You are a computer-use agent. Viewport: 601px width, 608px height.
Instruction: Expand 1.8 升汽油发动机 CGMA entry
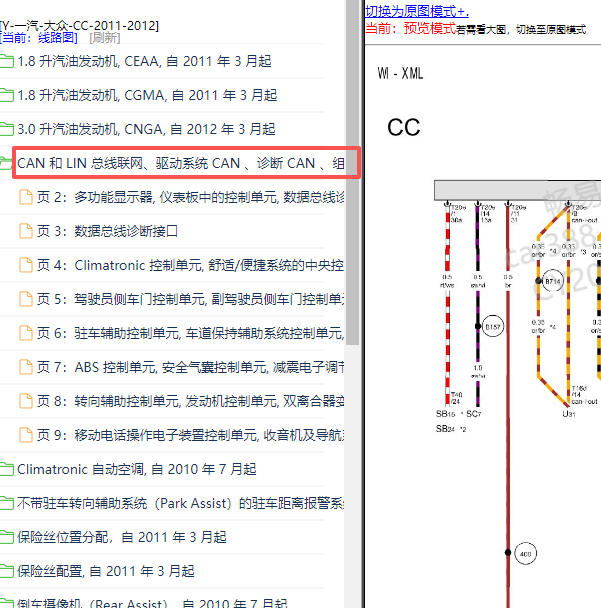point(147,95)
